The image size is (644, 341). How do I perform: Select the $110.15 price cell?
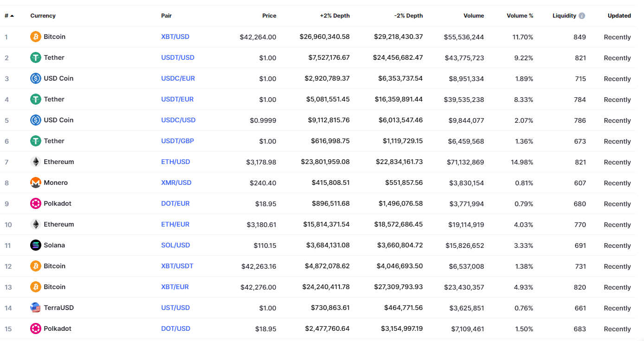click(x=265, y=246)
